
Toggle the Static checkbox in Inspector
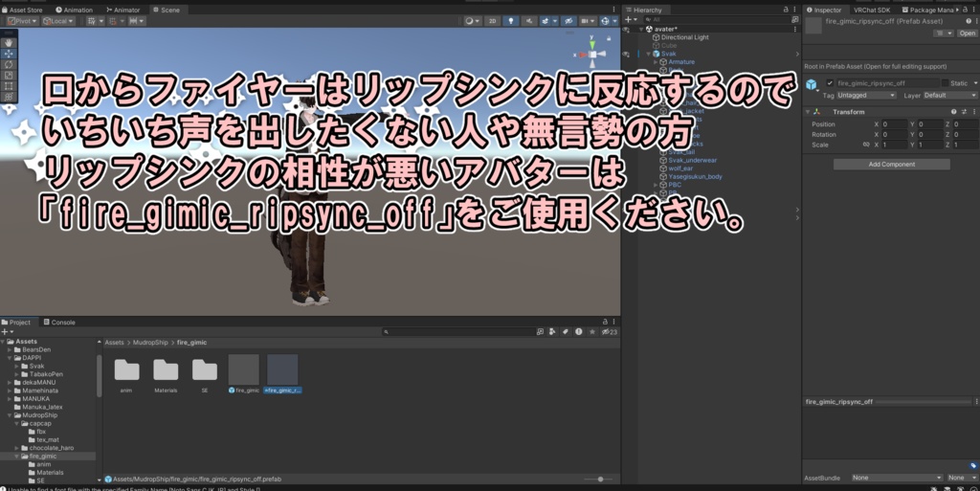click(945, 83)
